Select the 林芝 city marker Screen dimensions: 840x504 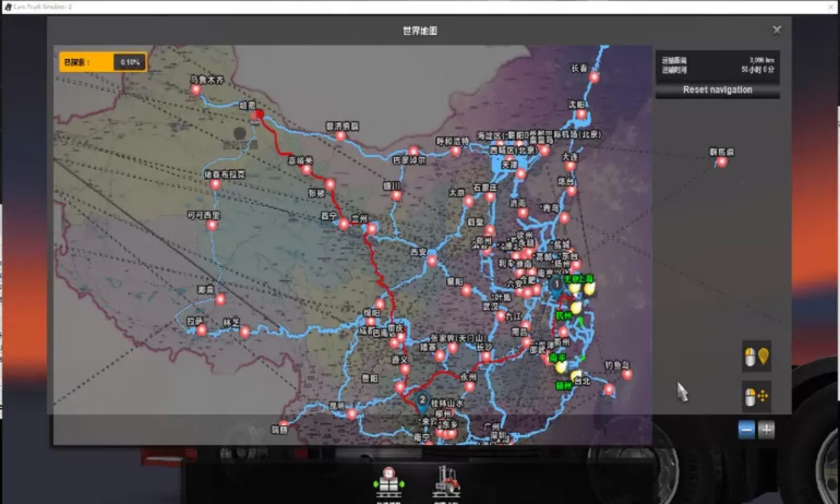244,331
